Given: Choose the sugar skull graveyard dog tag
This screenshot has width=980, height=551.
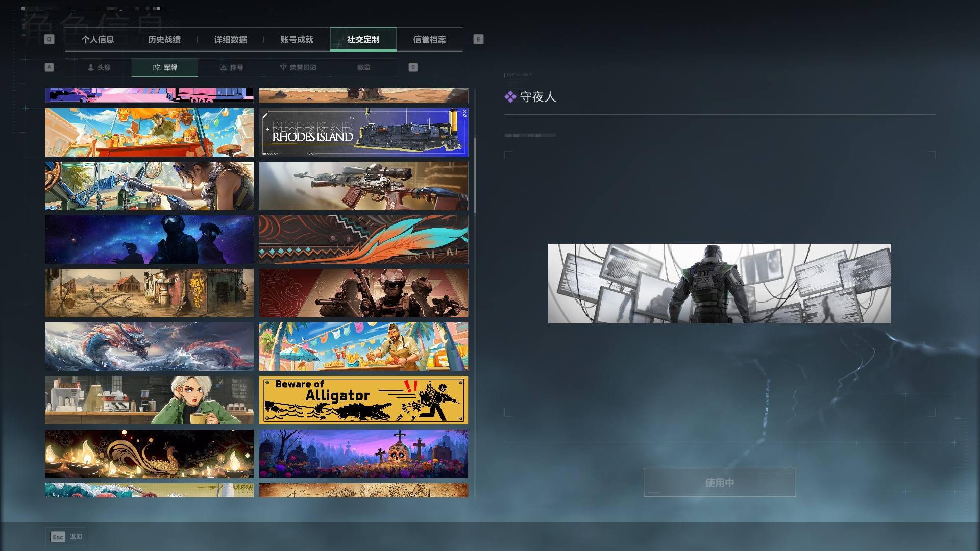Looking at the screenshot, I should (x=363, y=454).
